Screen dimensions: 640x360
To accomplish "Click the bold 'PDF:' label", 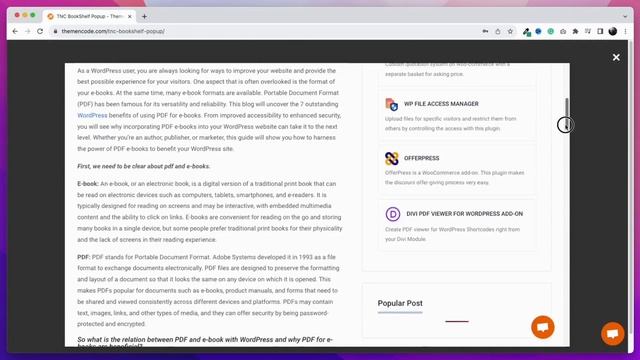I will point(84,257).
